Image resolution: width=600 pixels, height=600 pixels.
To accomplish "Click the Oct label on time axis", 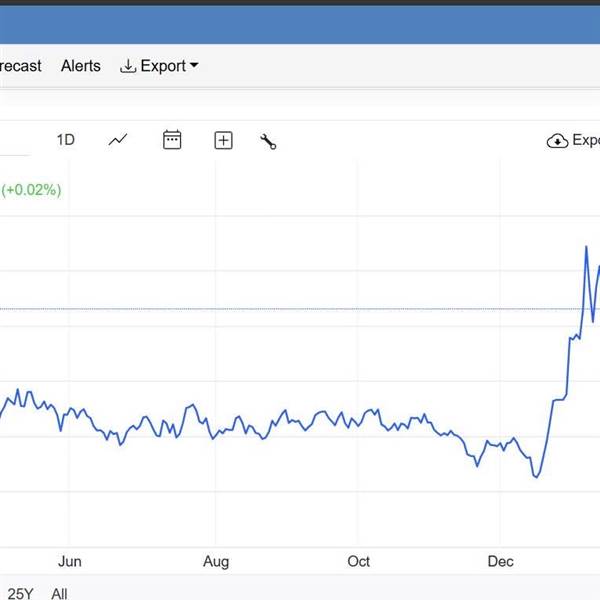I will pyautogui.click(x=358, y=561).
